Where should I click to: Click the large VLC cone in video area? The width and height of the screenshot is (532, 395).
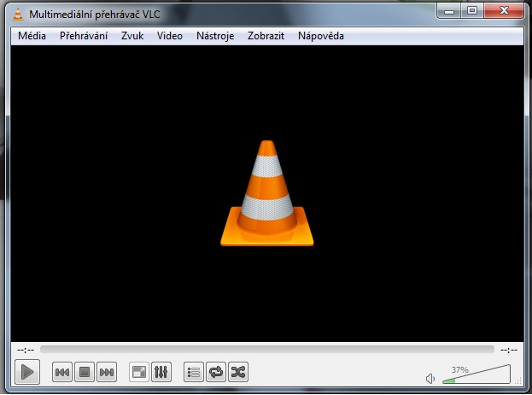click(267, 193)
